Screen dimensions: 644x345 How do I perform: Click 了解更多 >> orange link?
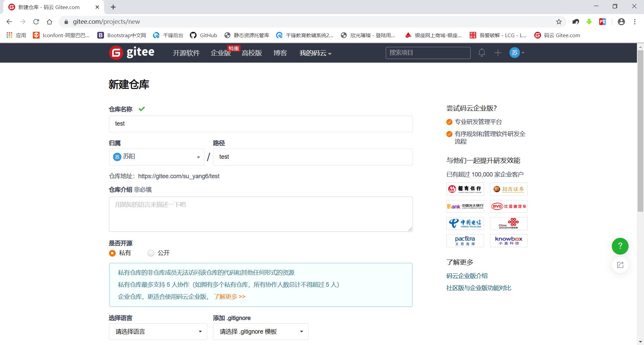coord(229,297)
